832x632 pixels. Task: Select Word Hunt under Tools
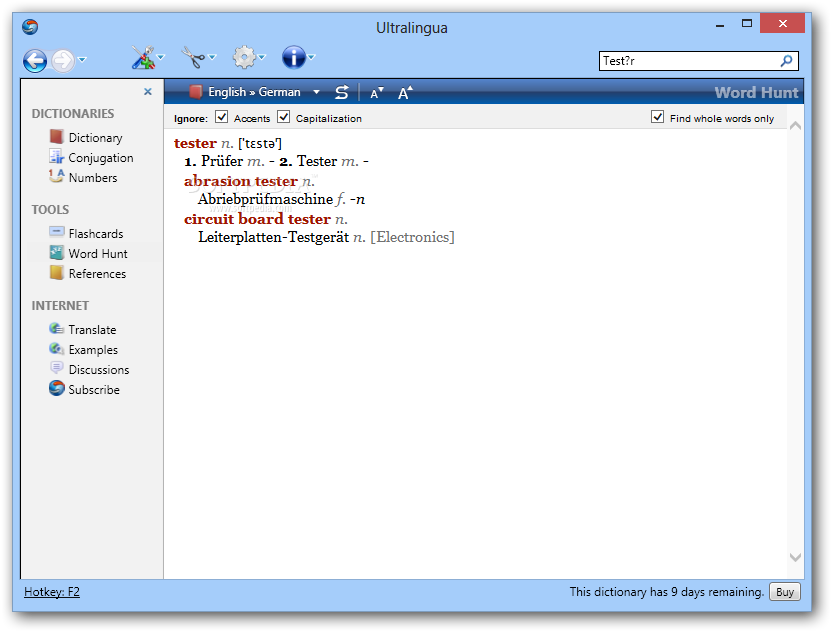(98, 254)
